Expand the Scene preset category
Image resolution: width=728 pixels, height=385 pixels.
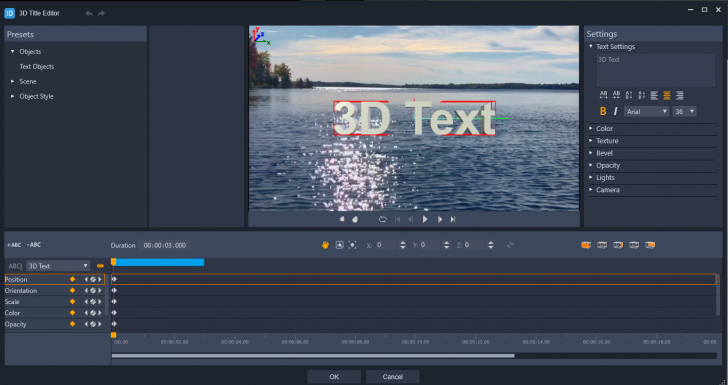tap(13, 81)
